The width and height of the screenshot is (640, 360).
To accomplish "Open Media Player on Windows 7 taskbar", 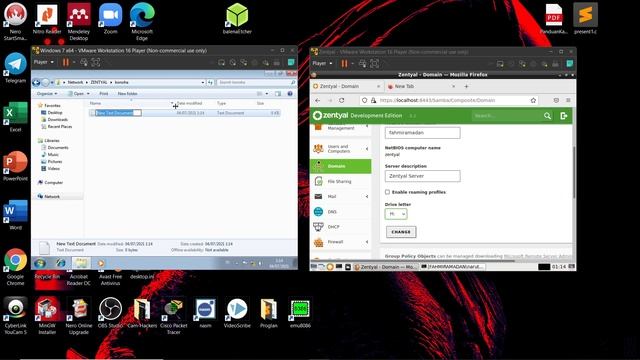I will 101,263.
